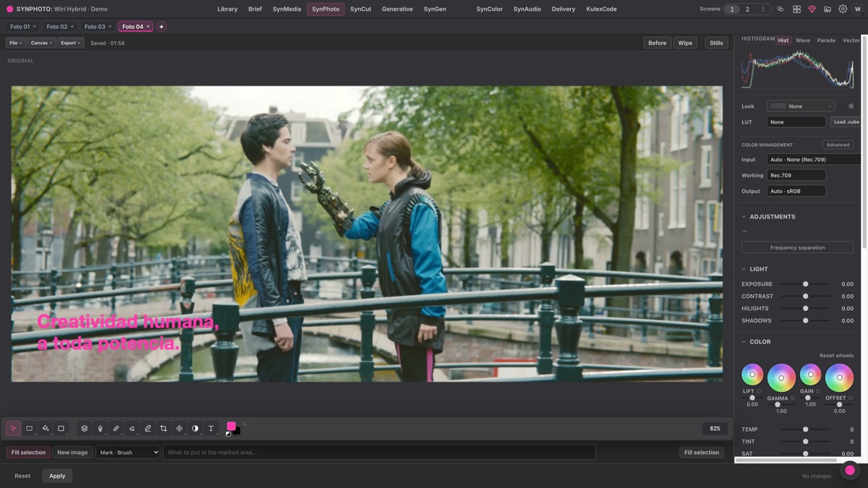
Task: Select the crop tool
Action: (x=163, y=429)
